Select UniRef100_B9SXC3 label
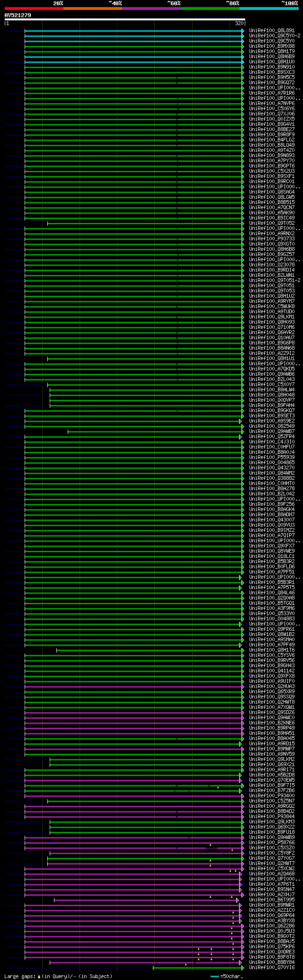Image resolution: width=303 pixels, height=980 pixels. coord(272,72)
